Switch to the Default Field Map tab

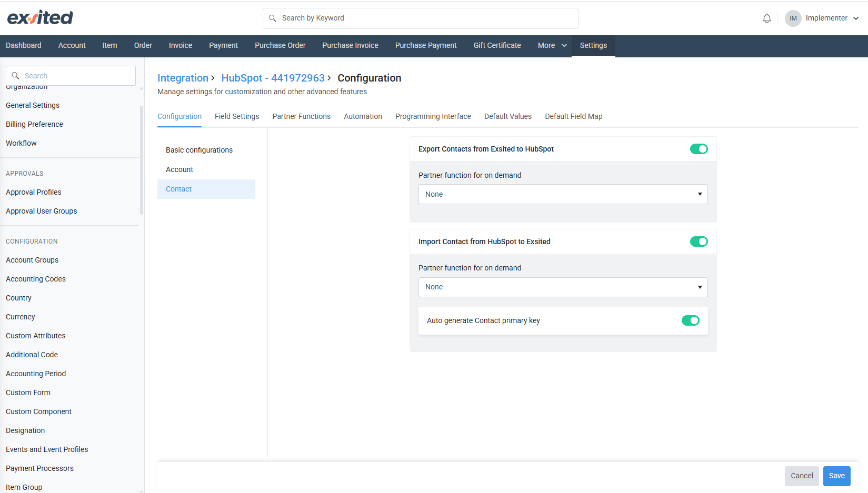click(574, 116)
